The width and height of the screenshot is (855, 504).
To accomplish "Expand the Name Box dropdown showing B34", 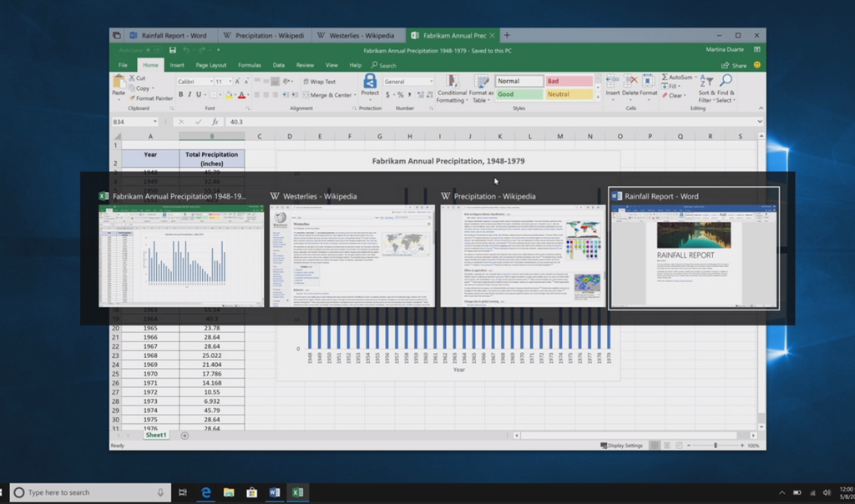I will 155,122.
